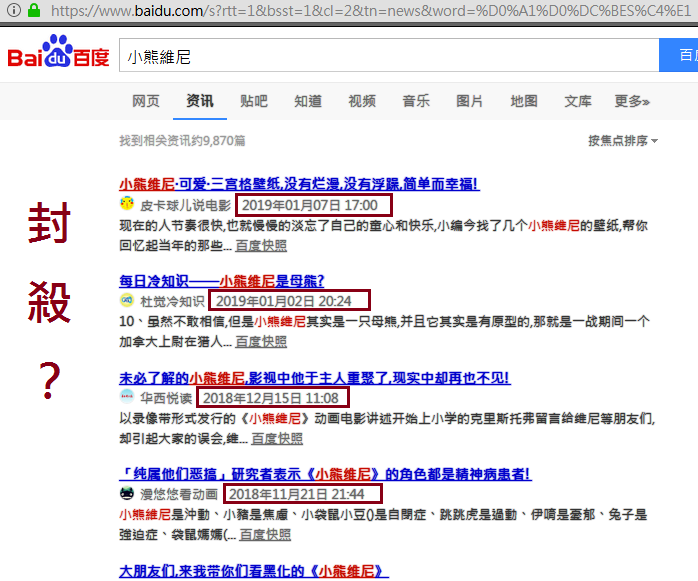Click the result count 找到相关资讯约9,870篇
Viewport: 698px width, 581px height.
[182, 141]
